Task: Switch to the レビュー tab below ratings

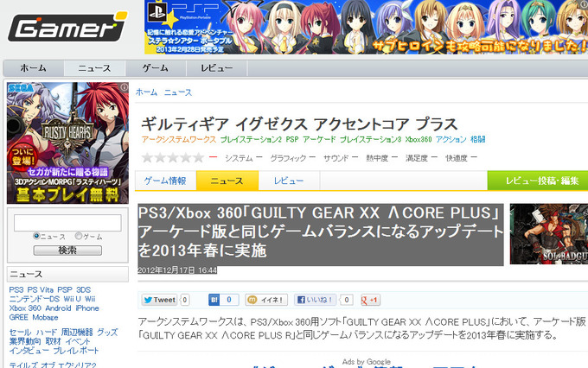Action: (x=289, y=181)
